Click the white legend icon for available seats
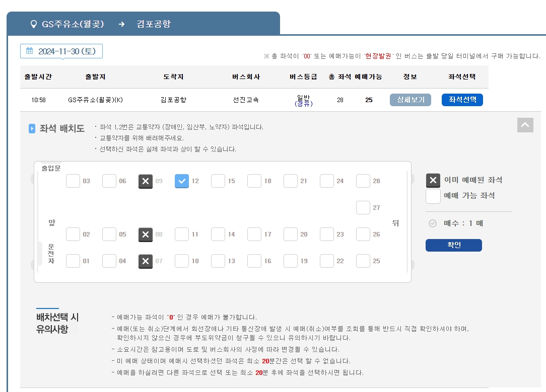 click(433, 196)
